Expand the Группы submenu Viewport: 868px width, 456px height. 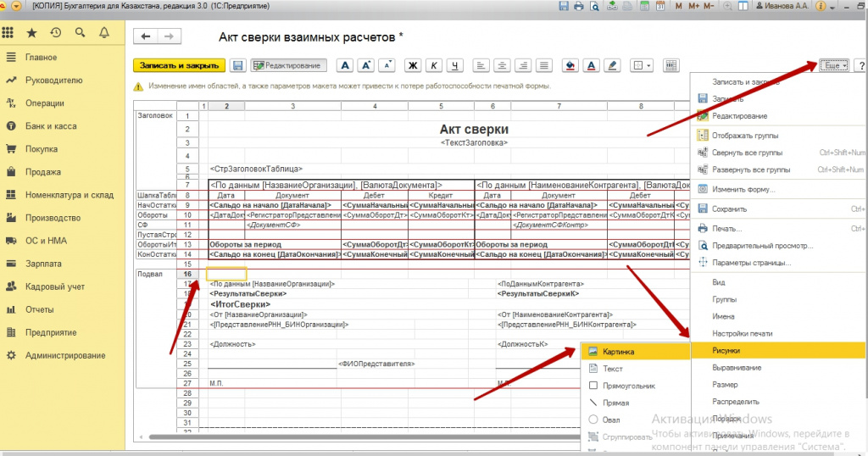tap(724, 299)
